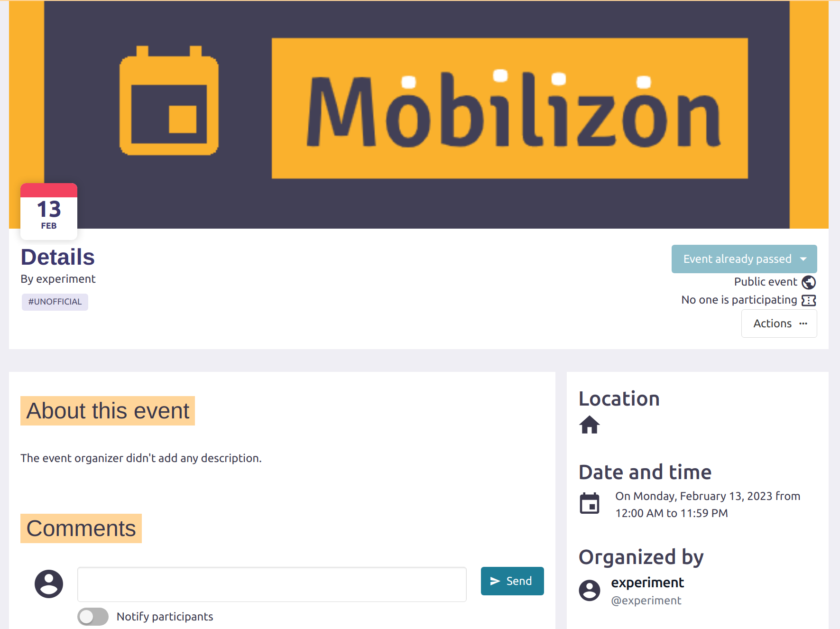Click the commenter avatar icon beside comment box
Image resolution: width=840 pixels, height=629 pixels.
49,583
